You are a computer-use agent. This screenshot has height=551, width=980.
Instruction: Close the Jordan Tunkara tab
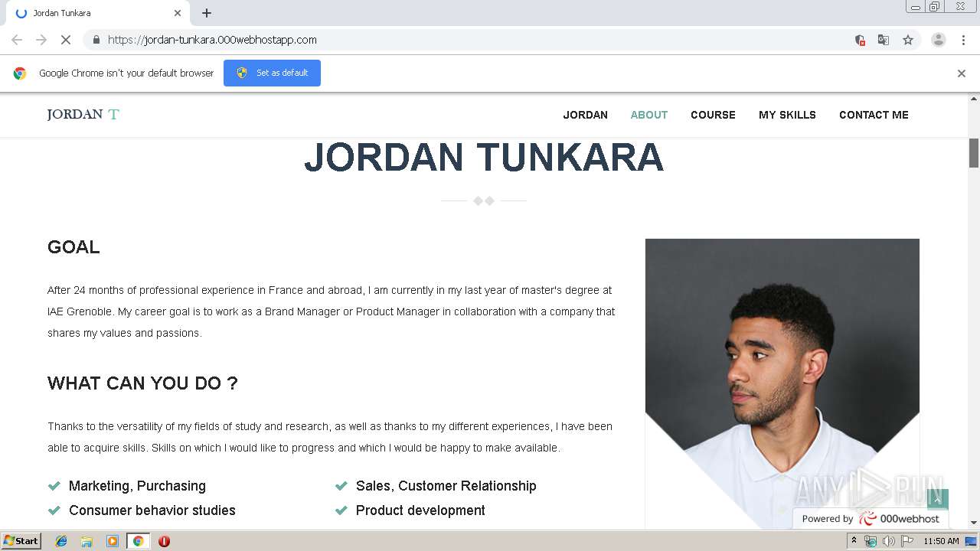pyautogui.click(x=178, y=13)
